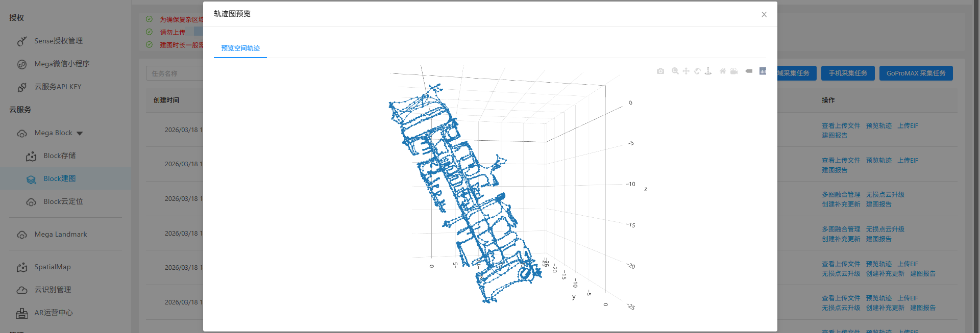
Task: Select the Zoom tool in the plot toolbar
Action: pyautogui.click(x=675, y=71)
